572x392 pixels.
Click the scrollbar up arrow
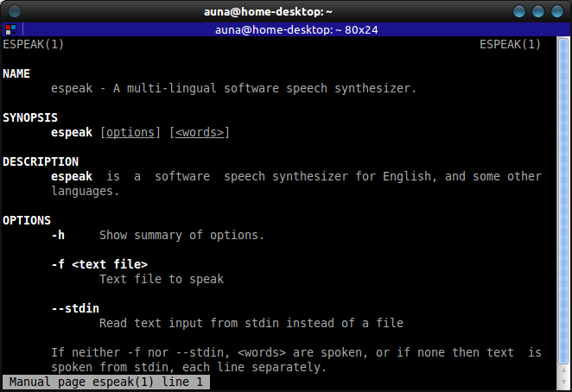coord(563,370)
